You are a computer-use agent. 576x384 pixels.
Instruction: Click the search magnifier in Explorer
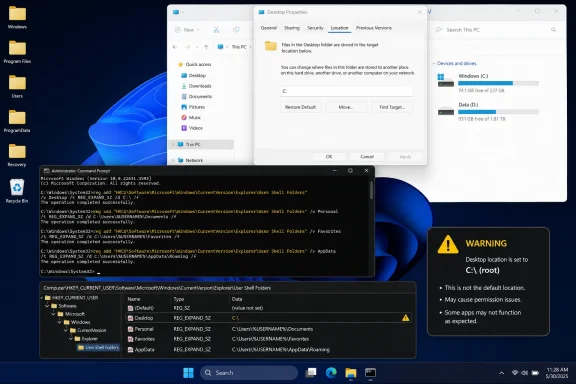[553, 30]
